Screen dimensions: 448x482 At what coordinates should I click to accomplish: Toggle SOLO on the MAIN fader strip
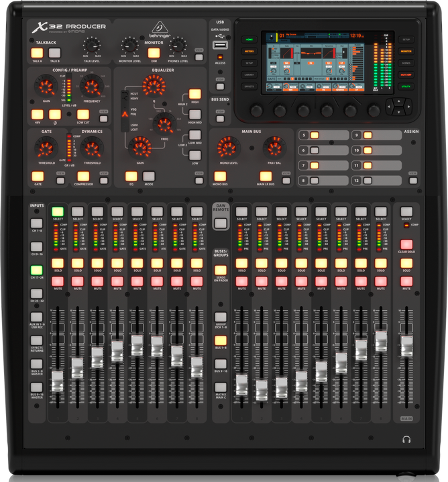(x=406, y=263)
